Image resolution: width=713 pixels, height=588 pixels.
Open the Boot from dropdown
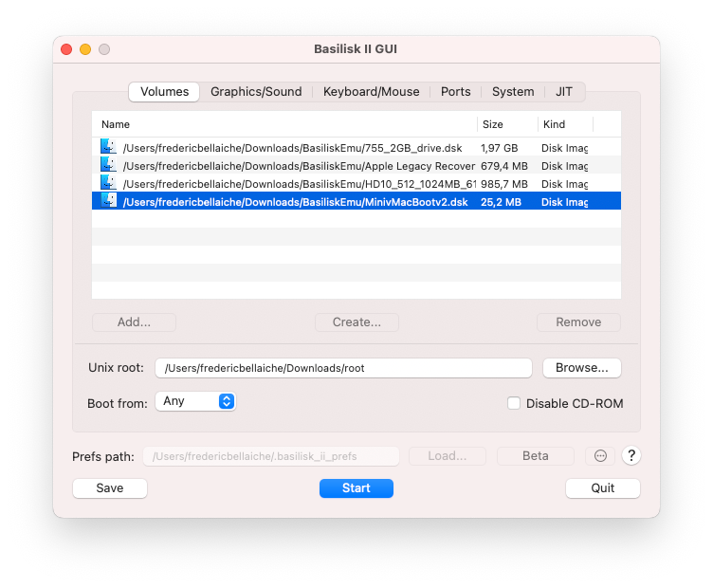point(195,401)
